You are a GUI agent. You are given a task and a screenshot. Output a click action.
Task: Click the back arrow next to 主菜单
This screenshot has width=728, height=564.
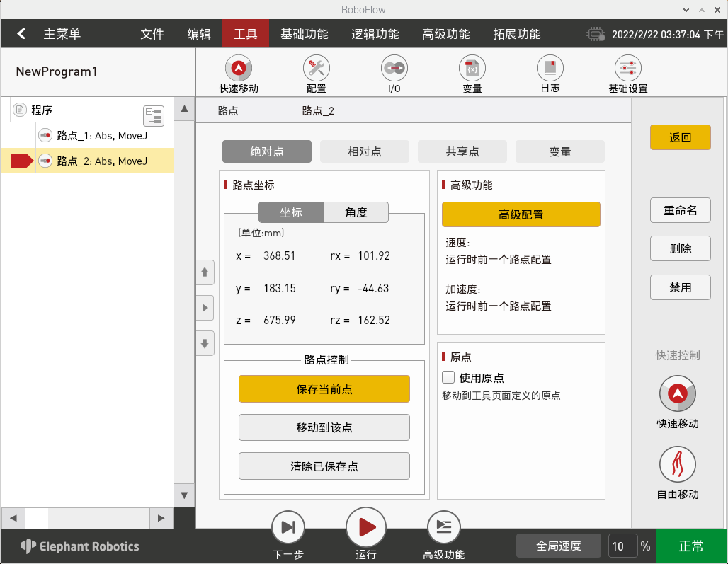coord(22,34)
